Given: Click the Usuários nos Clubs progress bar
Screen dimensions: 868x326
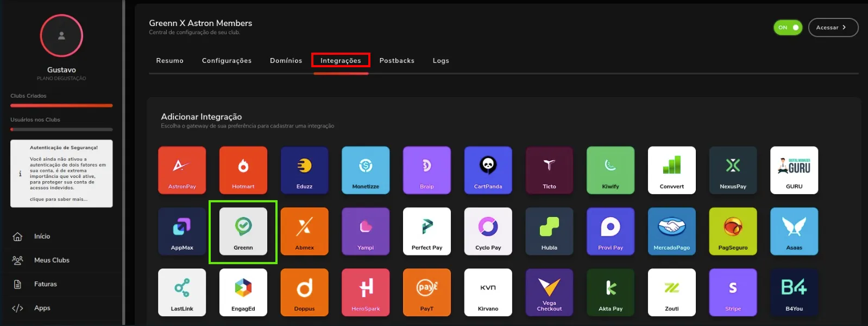Looking at the screenshot, I should (61, 130).
